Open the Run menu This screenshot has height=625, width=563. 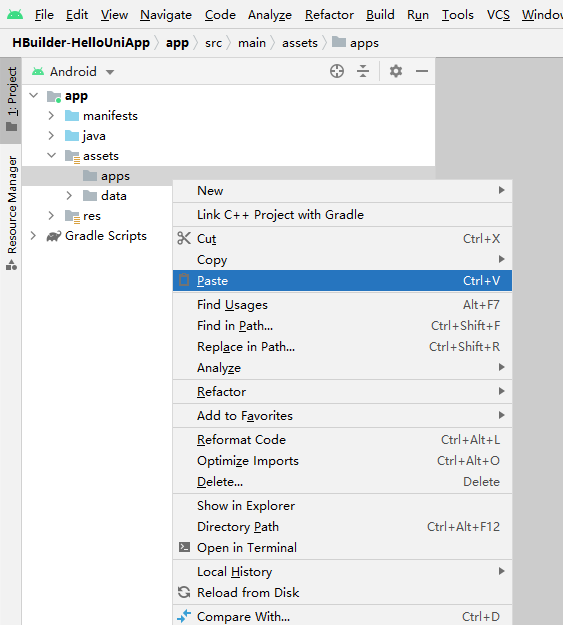point(418,15)
